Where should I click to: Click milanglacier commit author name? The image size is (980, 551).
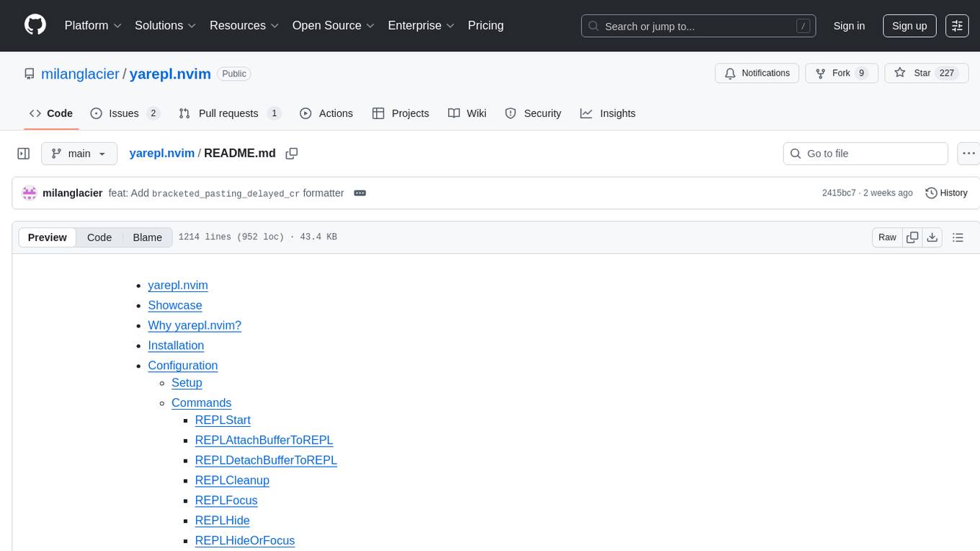coord(73,193)
